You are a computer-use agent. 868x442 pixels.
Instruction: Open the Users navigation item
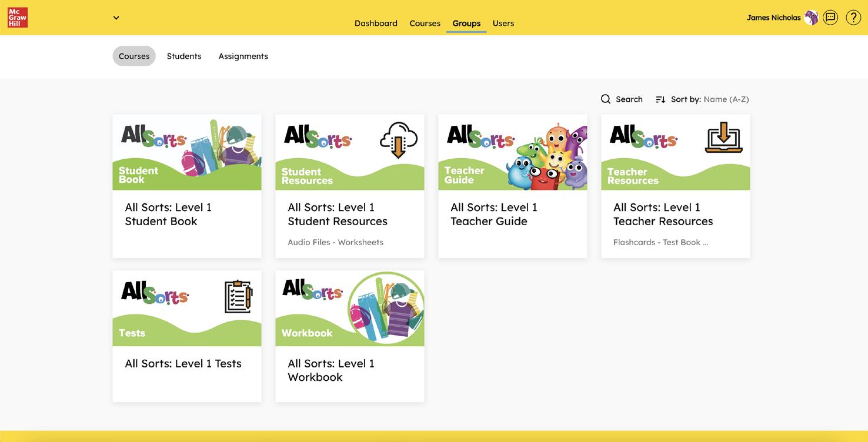click(503, 24)
